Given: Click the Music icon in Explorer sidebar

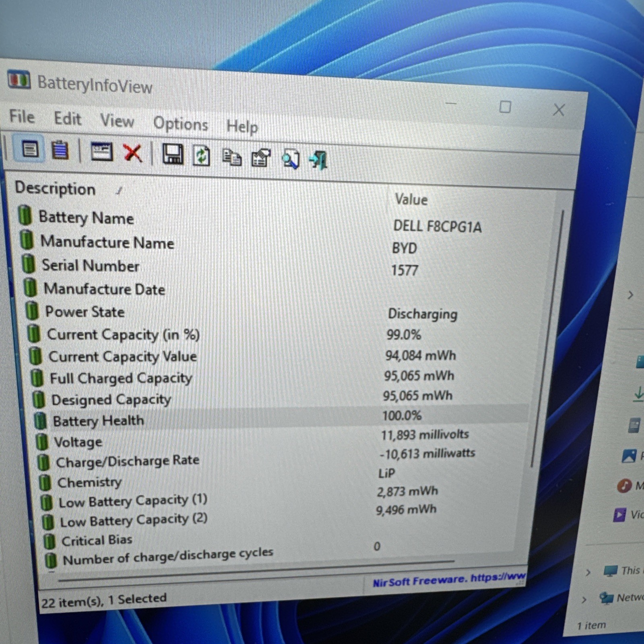Looking at the screenshot, I should pos(624,486).
